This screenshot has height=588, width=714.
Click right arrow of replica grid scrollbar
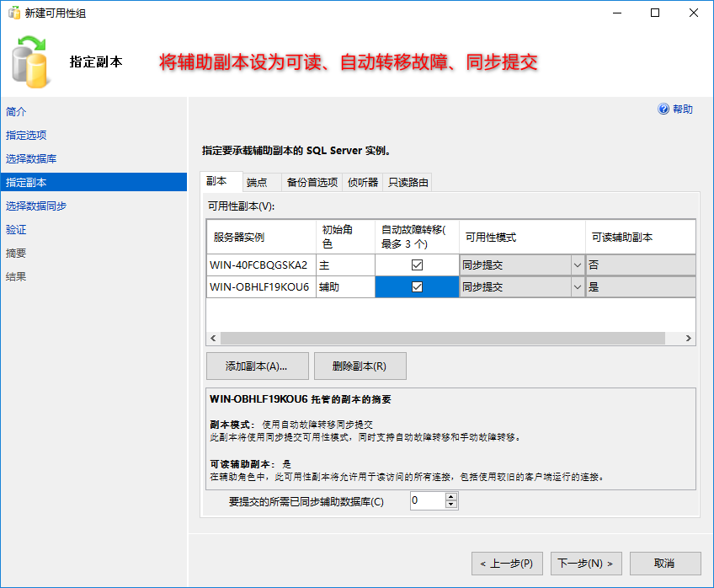(x=688, y=338)
